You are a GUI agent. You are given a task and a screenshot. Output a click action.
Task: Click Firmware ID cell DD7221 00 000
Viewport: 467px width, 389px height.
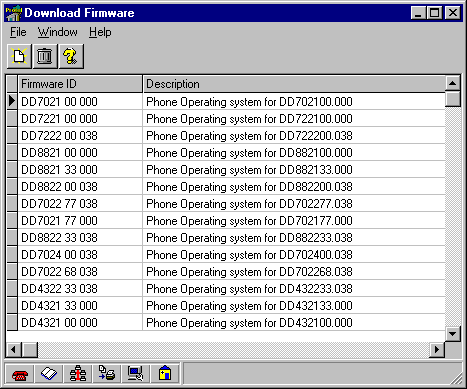pos(80,118)
